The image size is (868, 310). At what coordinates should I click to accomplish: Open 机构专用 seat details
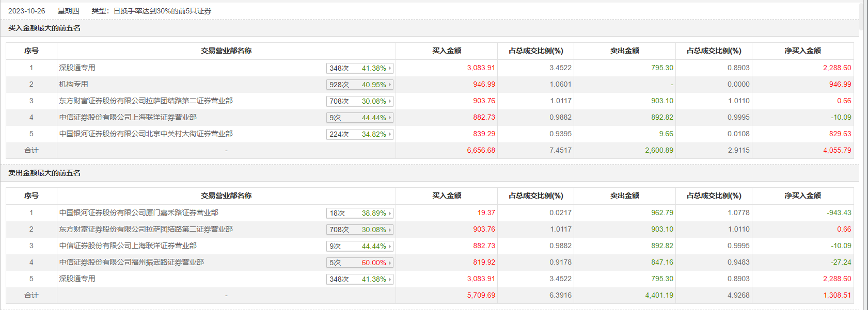coord(73,84)
